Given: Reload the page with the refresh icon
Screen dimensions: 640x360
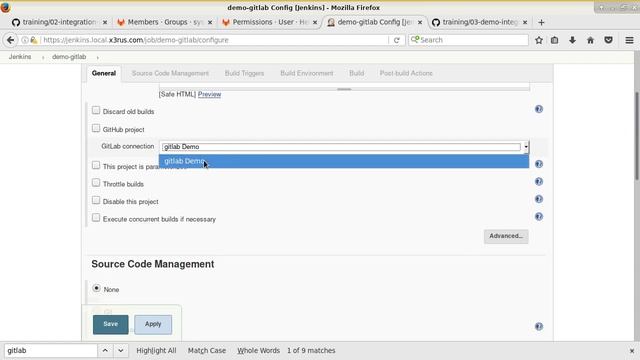Looking at the screenshot, I should [396, 40].
